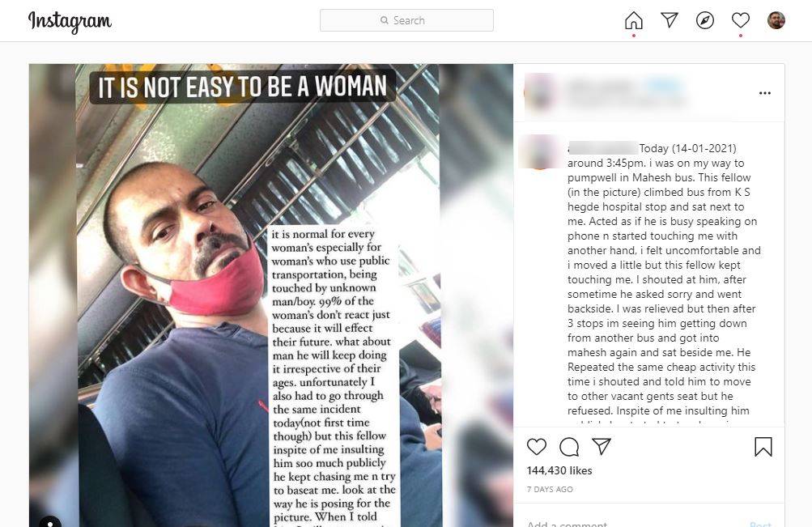Click commenter avatar beside caption
Image resolution: width=812 pixels, height=527 pixels.
pos(540,151)
